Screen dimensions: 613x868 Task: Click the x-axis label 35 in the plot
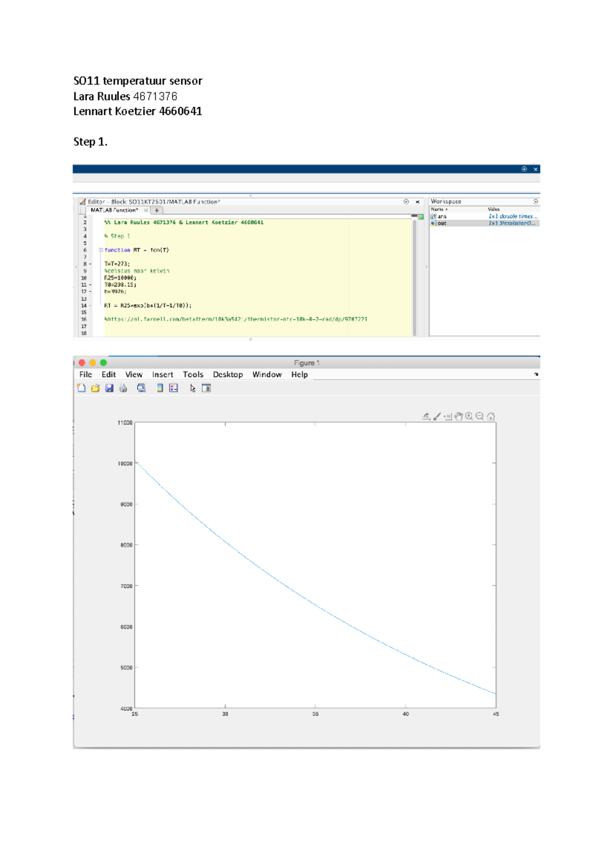[315, 714]
